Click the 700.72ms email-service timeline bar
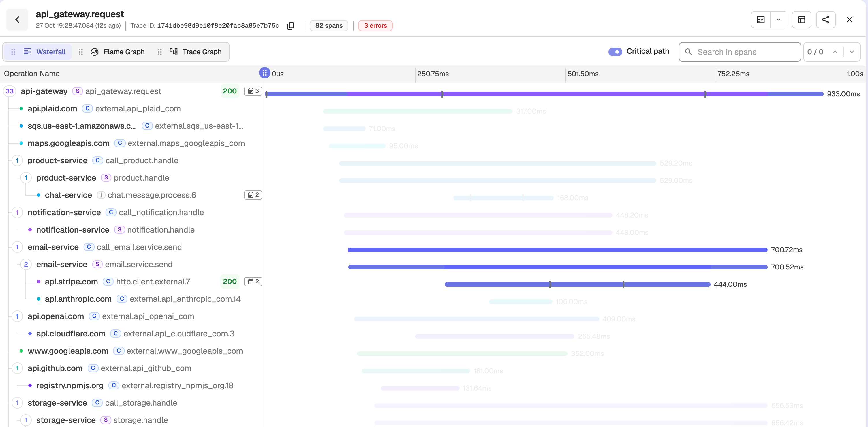The width and height of the screenshot is (868, 427). click(x=558, y=250)
